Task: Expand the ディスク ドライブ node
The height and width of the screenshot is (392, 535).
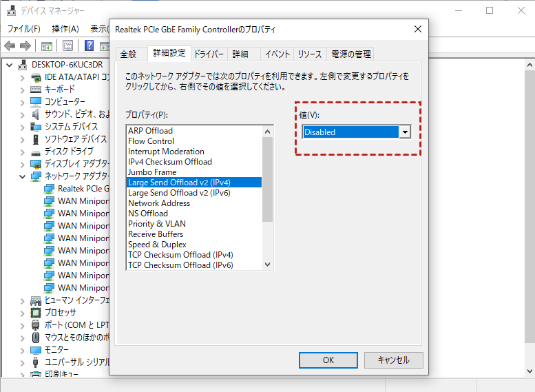Action: click(23, 152)
